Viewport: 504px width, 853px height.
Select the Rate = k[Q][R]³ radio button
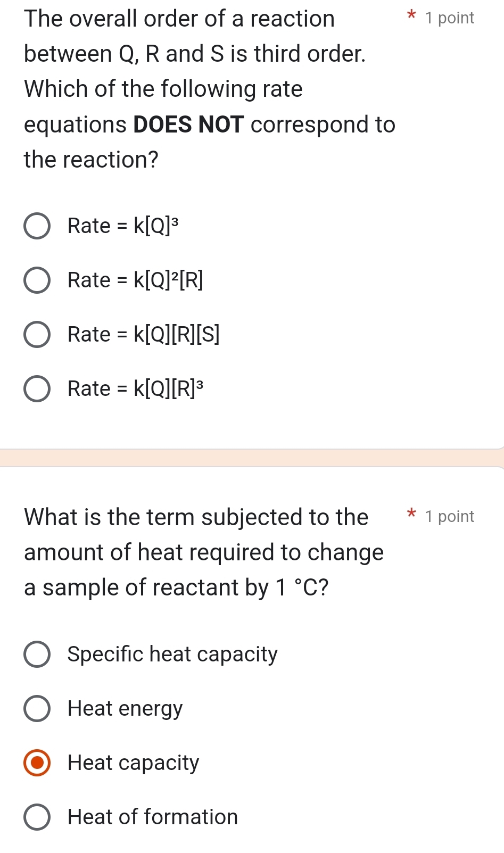click(37, 389)
